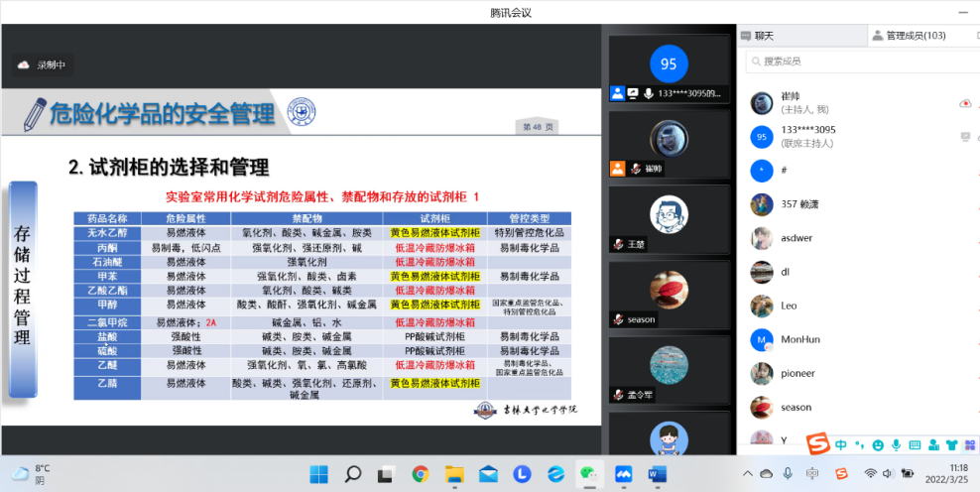980x492 pixels.
Task: Click the cloud recording icon beside 崔帅
Action: (964, 103)
